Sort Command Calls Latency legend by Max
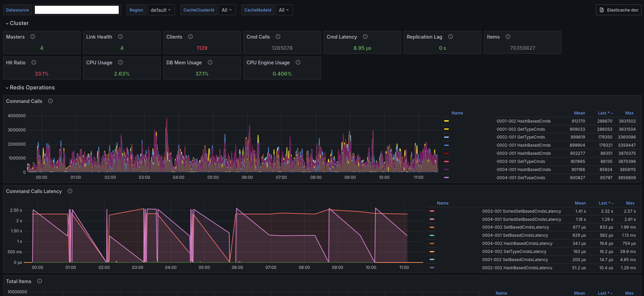Image resolution: width=644 pixels, height=296 pixels. 630,203
